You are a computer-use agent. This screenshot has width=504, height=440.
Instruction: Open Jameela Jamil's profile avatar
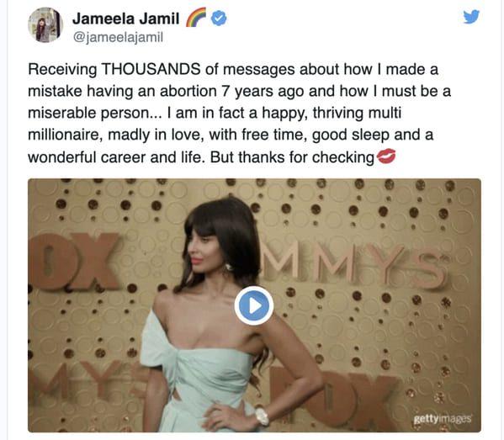click(x=45, y=25)
